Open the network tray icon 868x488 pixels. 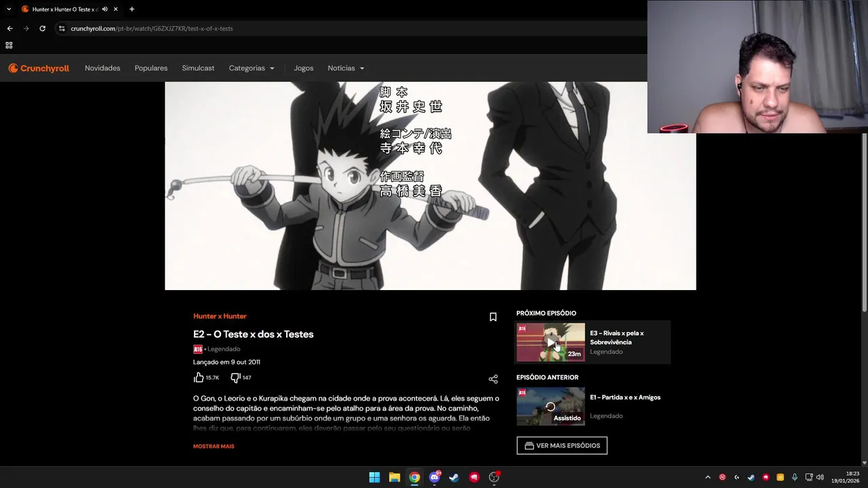[x=809, y=477]
